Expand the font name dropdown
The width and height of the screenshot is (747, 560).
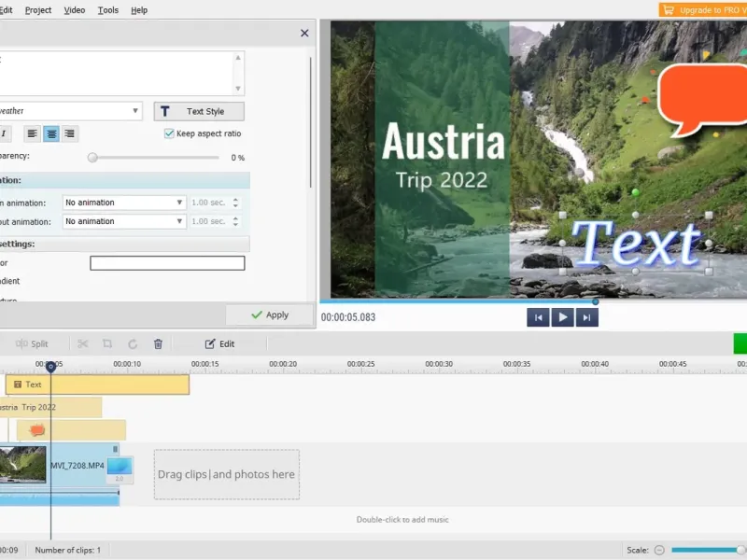coord(135,111)
